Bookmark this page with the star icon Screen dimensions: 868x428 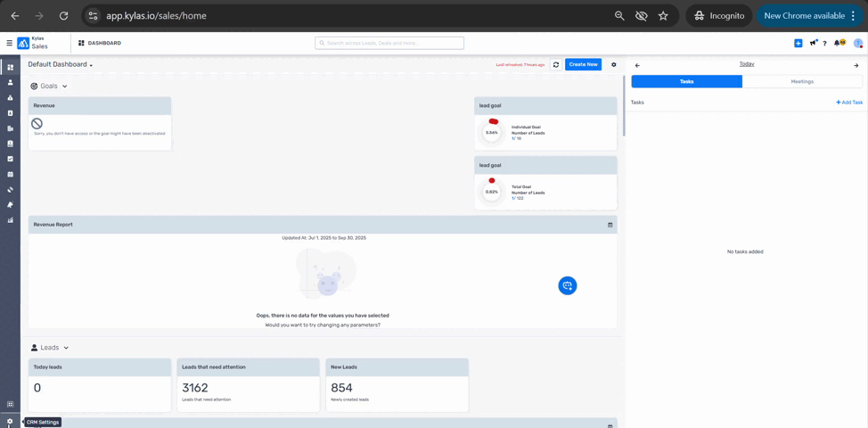663,15
